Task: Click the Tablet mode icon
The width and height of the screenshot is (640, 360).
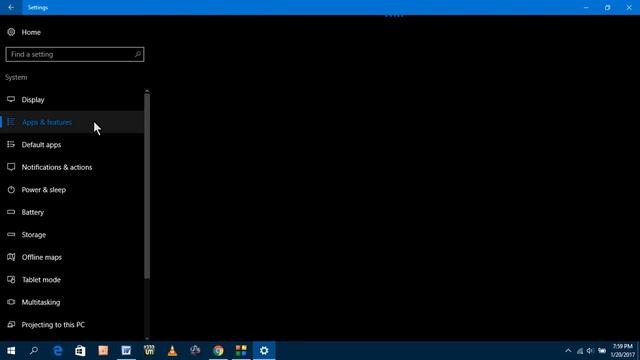Action: (x=11, y=279)
